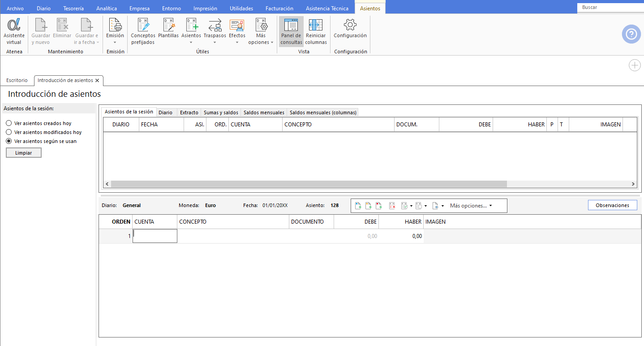Viewport: 644px width, 346px height.
Task: Expand the Guardar e ir a fecha arrow
Action: click(98, 43)
